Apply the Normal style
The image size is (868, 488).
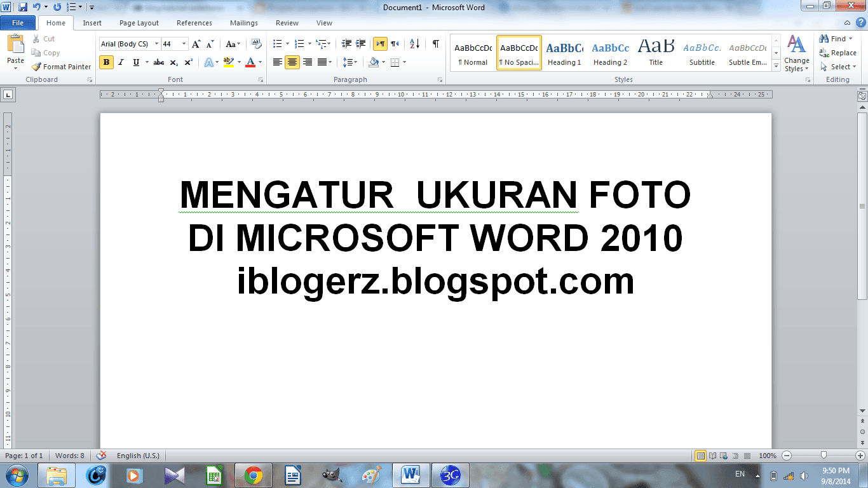point(473,53)
